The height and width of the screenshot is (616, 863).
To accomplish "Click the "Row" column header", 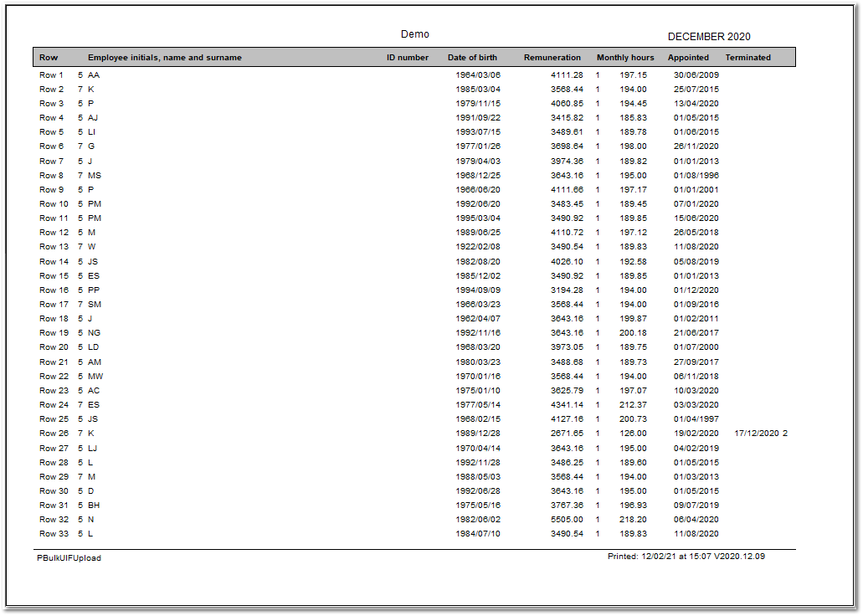I will tap(49, 57).
